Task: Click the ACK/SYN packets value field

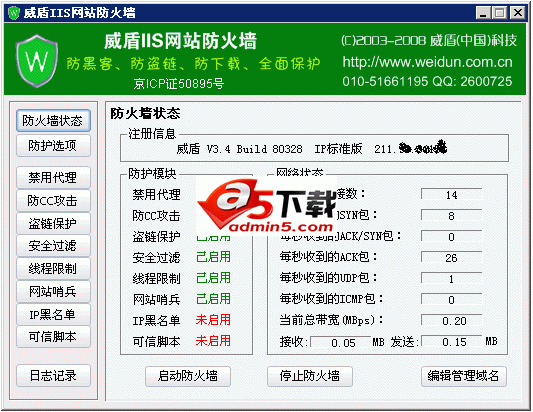Action: point(451,237)
